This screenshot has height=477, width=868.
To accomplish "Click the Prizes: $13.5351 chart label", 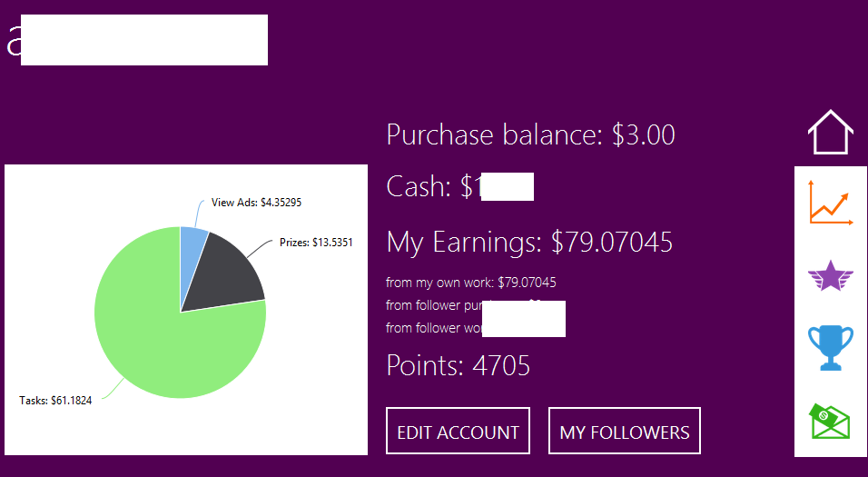I will 315,243.
